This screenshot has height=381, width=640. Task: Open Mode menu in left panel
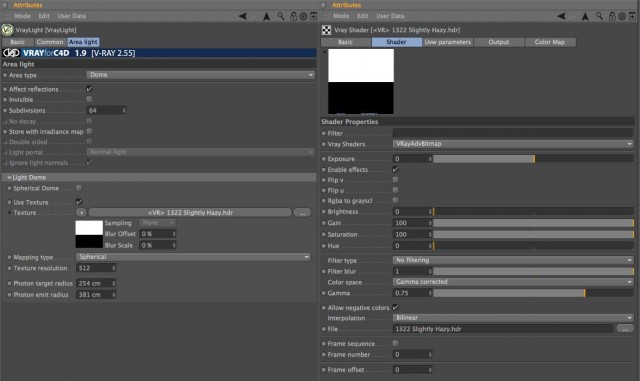point(22,16)
